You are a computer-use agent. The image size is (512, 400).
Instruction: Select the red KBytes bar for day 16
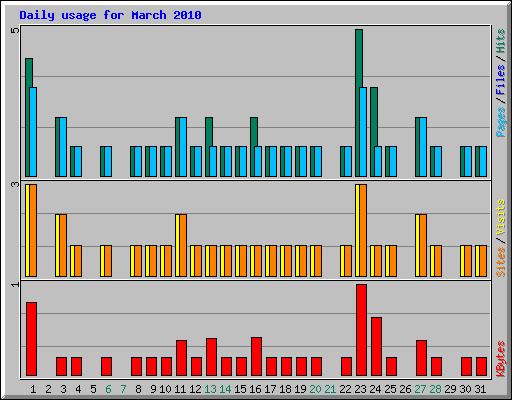coord(256,357)
